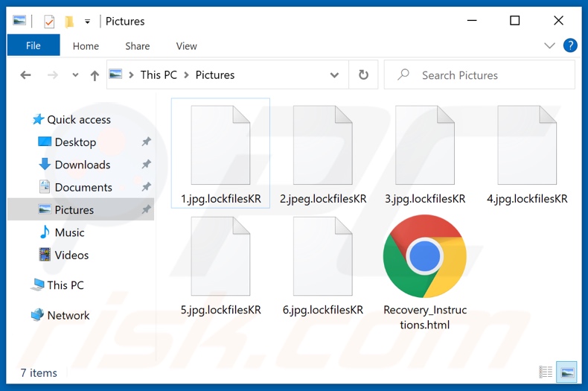Switch to Large icons view layout
This screenshot has width=588, height=391.
(566, 372)
